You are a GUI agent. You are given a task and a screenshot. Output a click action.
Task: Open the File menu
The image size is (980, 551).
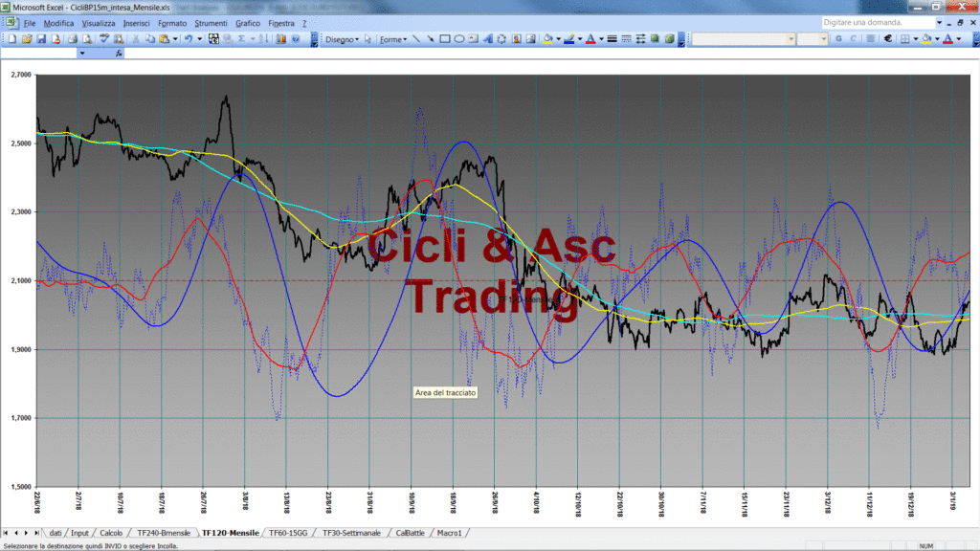point(30,23)
